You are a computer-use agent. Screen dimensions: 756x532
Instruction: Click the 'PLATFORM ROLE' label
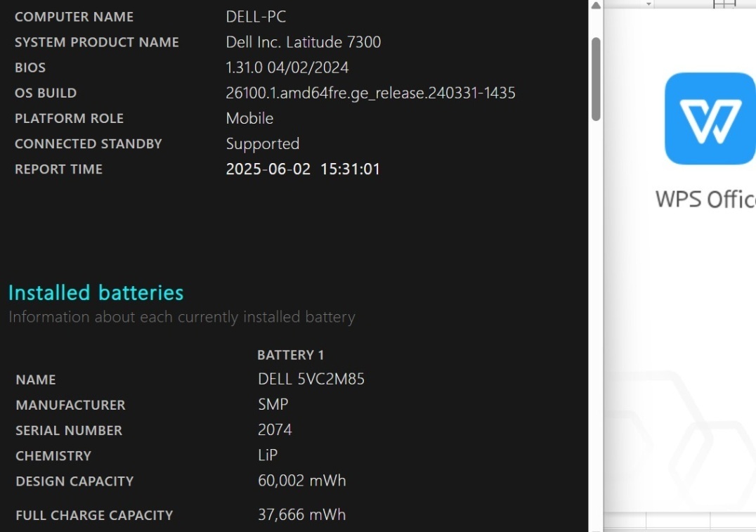click(x=69, y=119)
